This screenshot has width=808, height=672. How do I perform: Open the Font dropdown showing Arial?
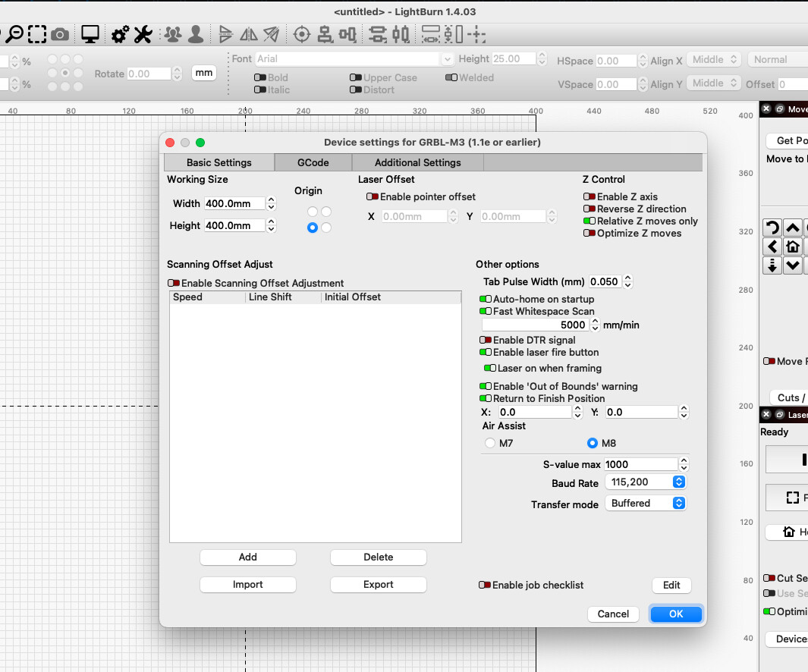[x=354, y=58]
